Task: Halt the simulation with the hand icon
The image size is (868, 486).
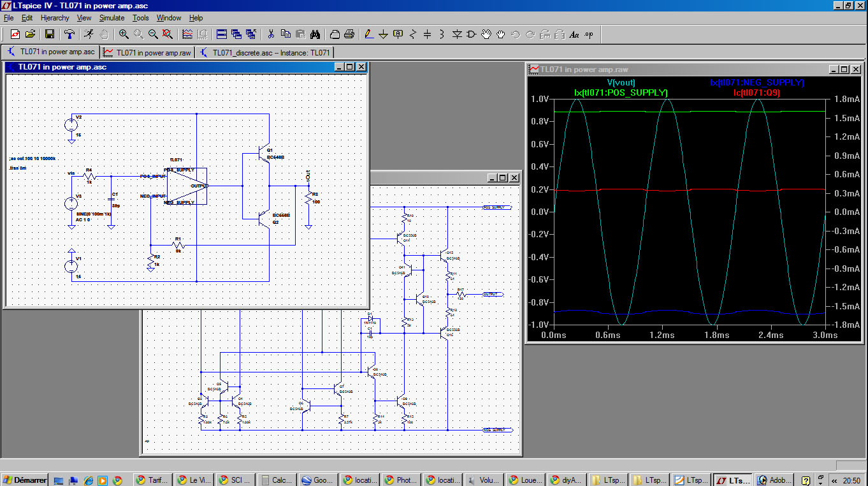Action: [x=104, y=34]
